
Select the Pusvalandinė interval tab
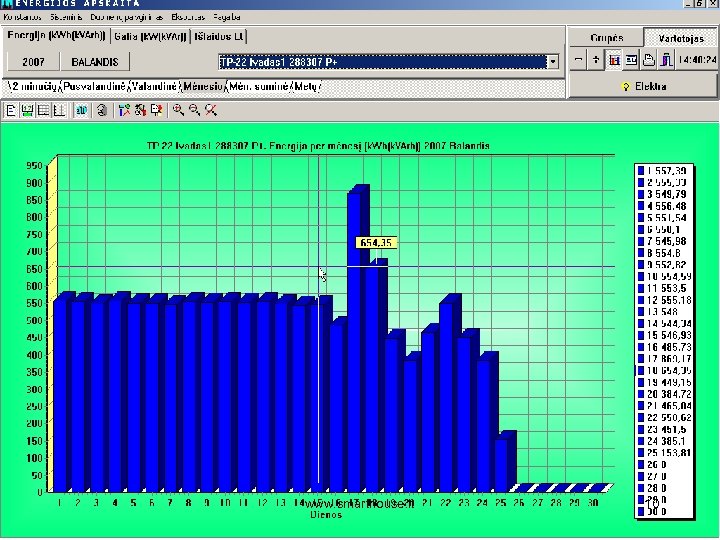coord(95,86)
